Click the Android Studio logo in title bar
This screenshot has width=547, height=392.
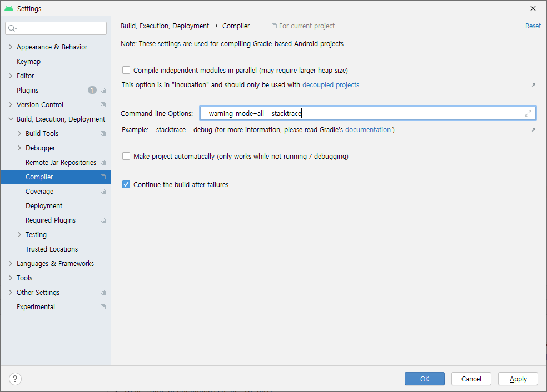pos(9,8)
